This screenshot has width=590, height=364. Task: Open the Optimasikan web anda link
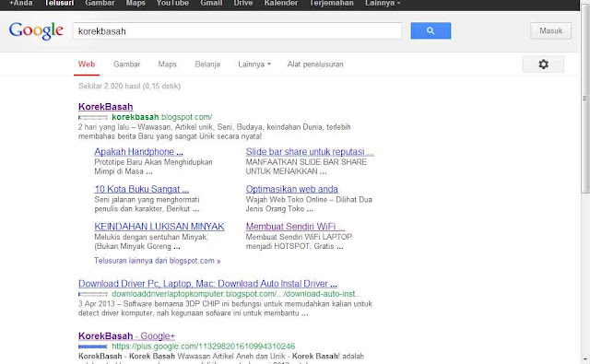click(x=292, y=189)
